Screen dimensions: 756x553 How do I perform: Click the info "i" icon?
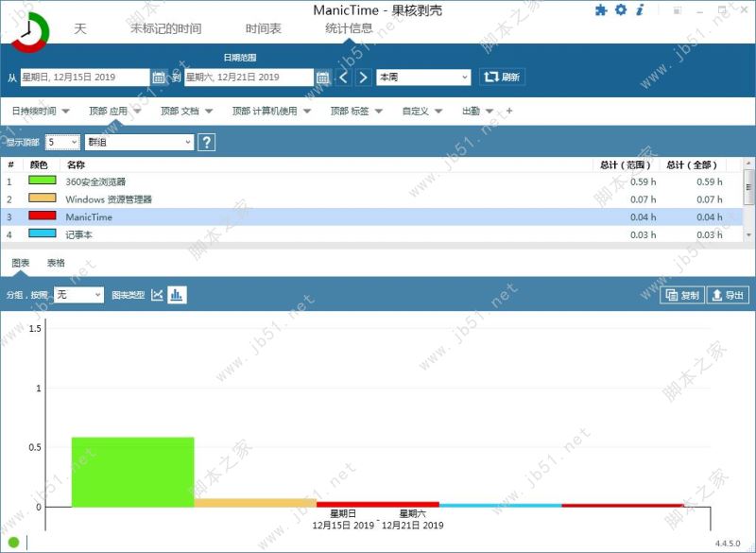point(640,9)
